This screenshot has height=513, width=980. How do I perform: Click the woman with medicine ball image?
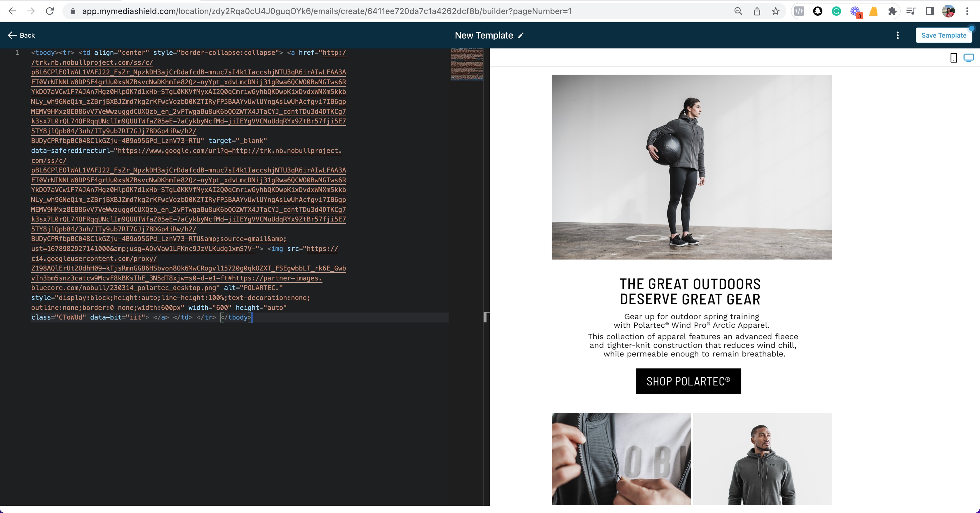(691, 167)
